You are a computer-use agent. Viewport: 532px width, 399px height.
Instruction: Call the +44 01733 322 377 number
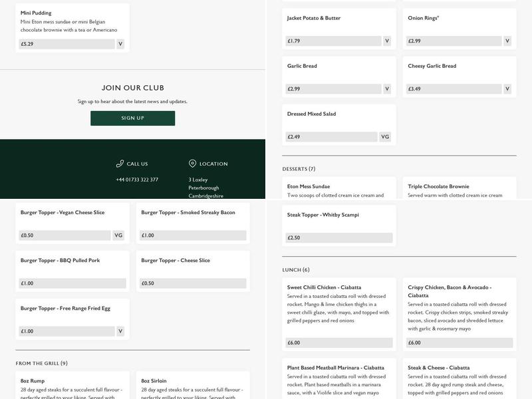click(x=137, y=180)
